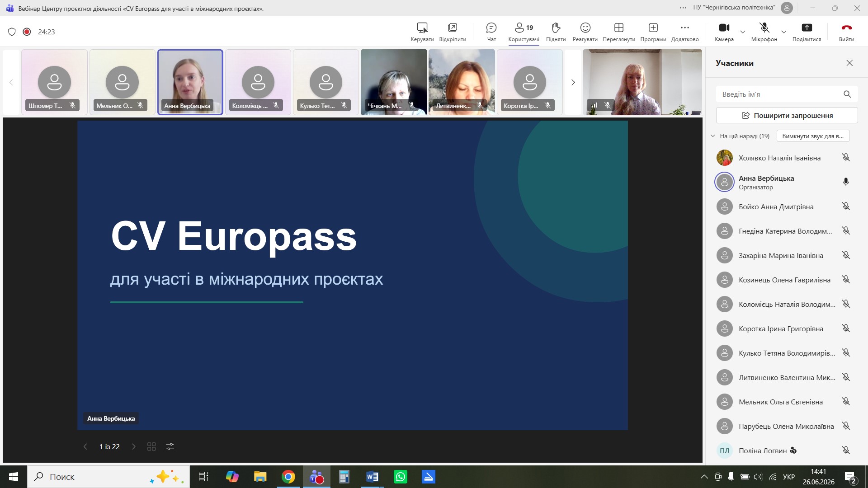
Task: Click muted mic icon for Гнедіна Катерина
Action: tap(846, 231)
